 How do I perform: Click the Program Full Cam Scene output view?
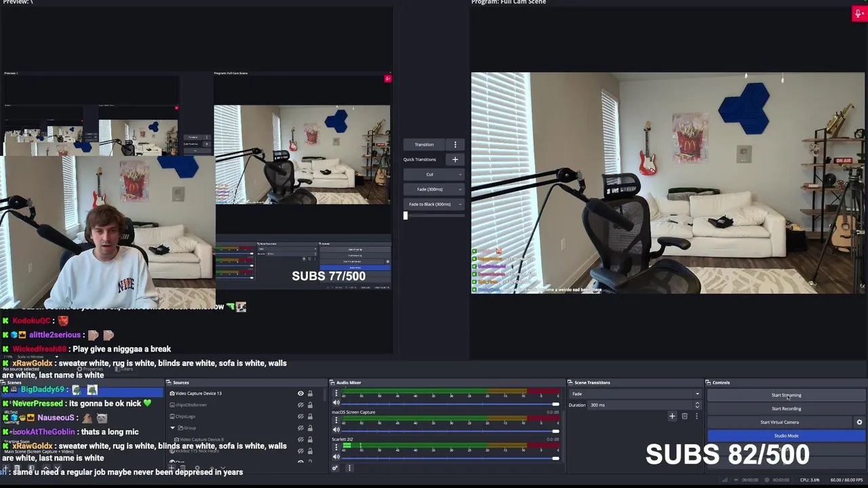(x=668, y=183)
